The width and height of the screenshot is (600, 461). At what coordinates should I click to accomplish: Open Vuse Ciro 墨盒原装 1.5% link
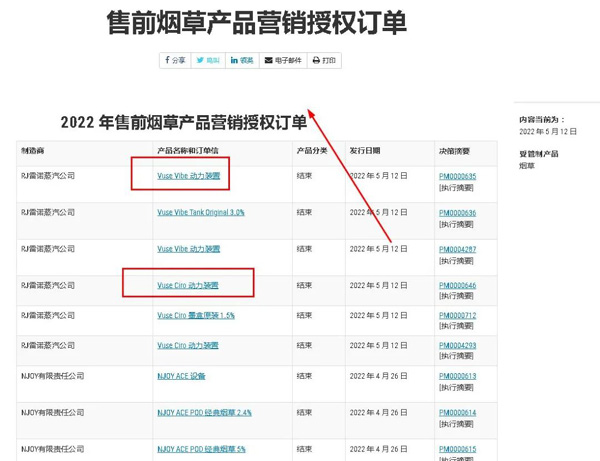pyautogui.click(x=196, y=316)
